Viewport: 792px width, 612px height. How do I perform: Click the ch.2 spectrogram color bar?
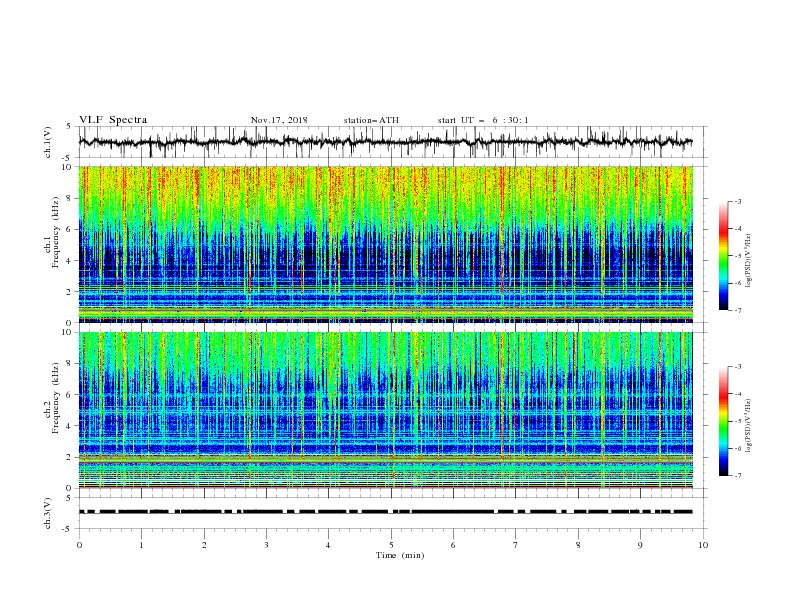tap(723, 421)
